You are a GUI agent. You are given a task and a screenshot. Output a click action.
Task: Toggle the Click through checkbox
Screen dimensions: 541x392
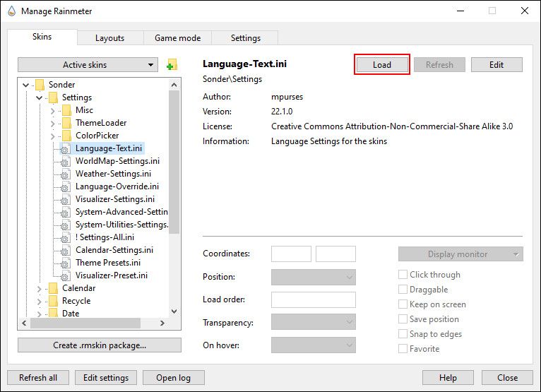point(403,275)
